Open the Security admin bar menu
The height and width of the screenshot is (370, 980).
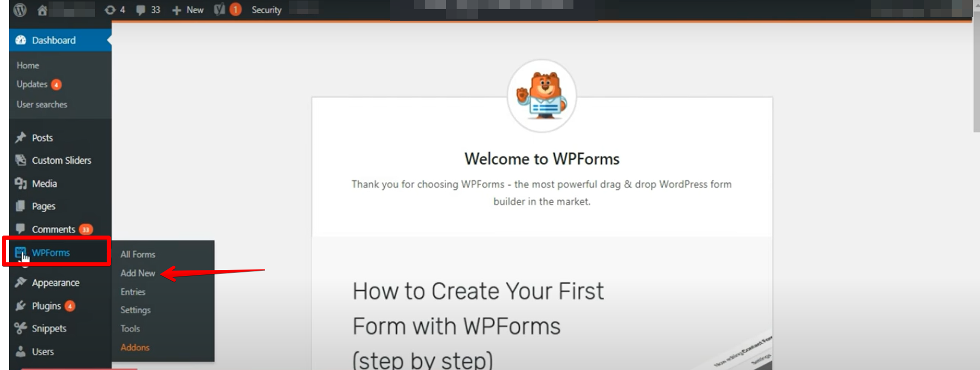coord(266,10)
